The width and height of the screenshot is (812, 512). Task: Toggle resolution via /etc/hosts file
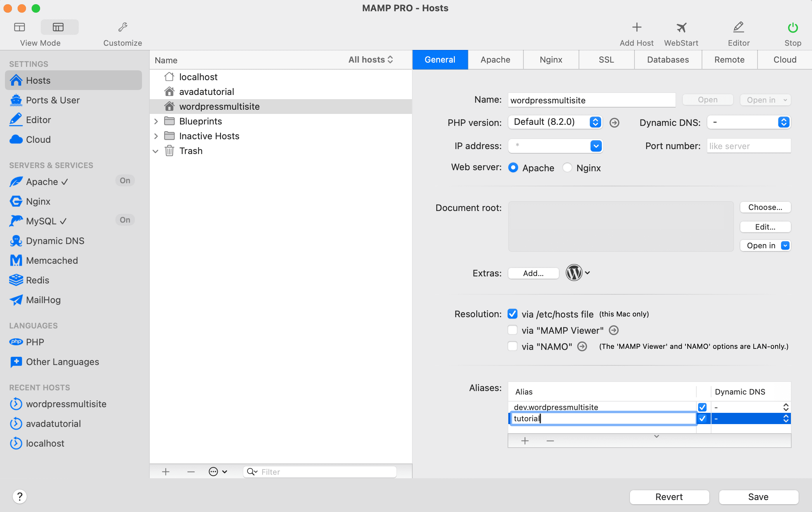[x=513, y=314]
